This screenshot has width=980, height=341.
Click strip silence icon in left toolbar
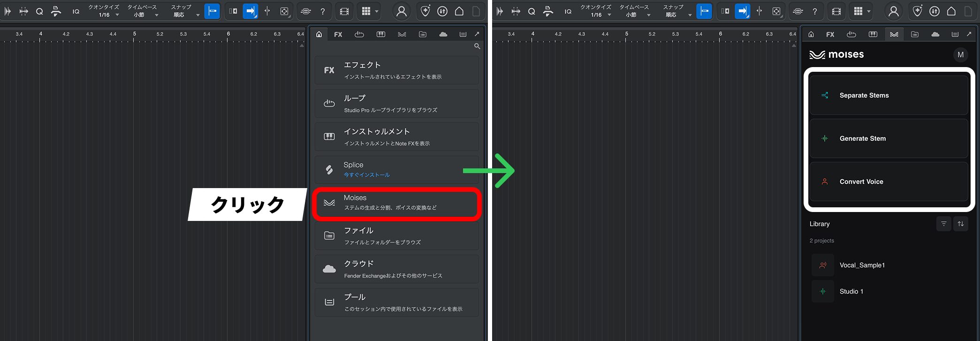click(x=23, y=11)
